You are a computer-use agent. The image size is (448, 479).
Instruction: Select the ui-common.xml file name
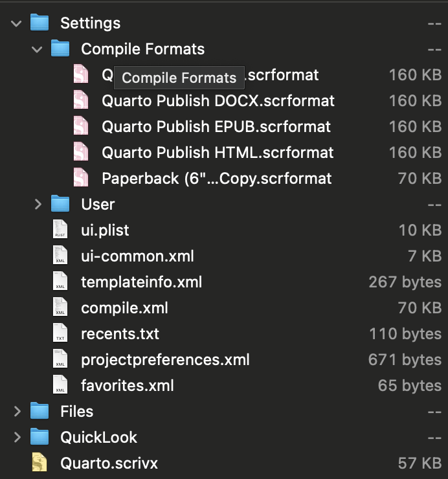click(x=137, y=256)
